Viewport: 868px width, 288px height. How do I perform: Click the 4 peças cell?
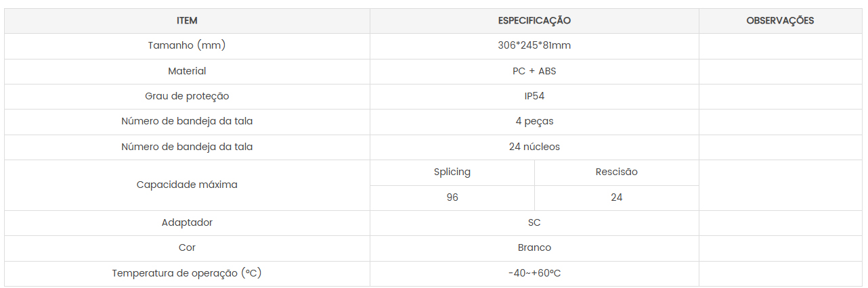click(x=534, y=122)
